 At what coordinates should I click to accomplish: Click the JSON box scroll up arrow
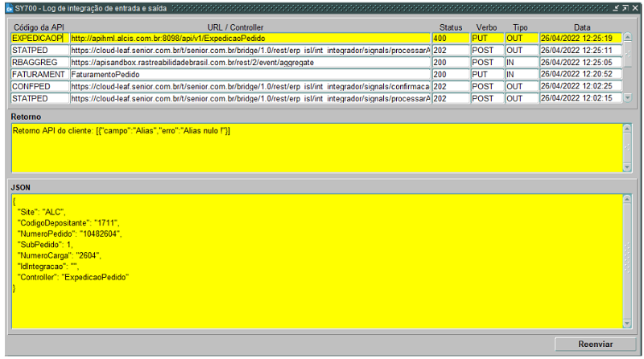pyautogui.click(x=627, y=199)
